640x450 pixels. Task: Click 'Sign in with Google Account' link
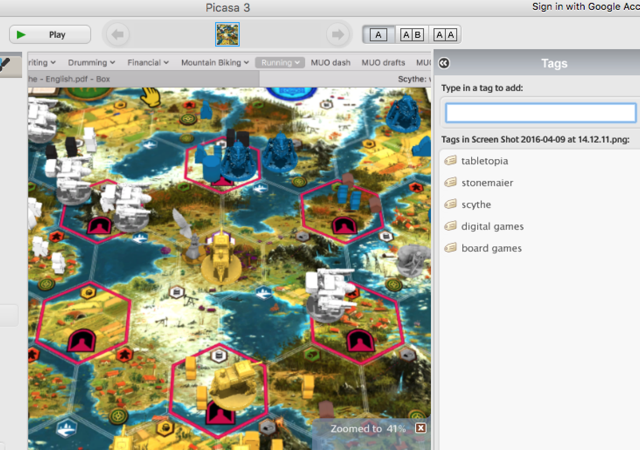tap(586, 7)
